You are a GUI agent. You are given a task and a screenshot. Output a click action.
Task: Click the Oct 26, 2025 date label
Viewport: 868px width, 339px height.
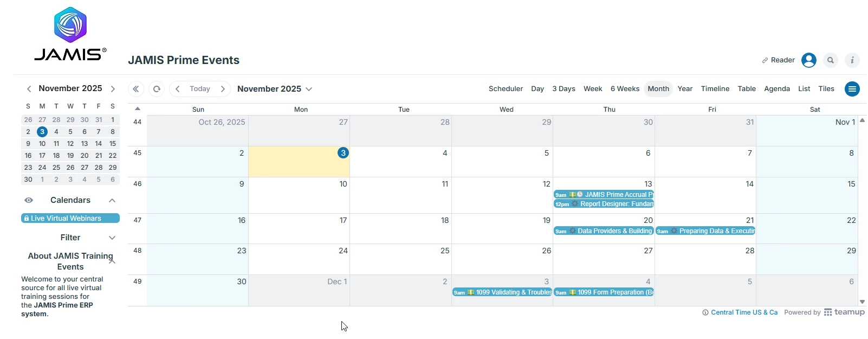(x=222, y=122)
